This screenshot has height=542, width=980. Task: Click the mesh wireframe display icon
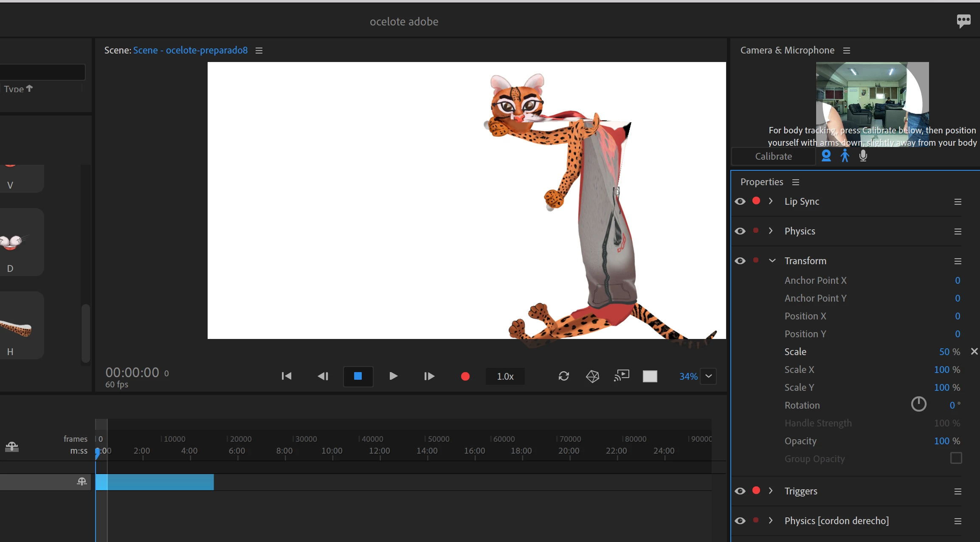pos(592,376)
